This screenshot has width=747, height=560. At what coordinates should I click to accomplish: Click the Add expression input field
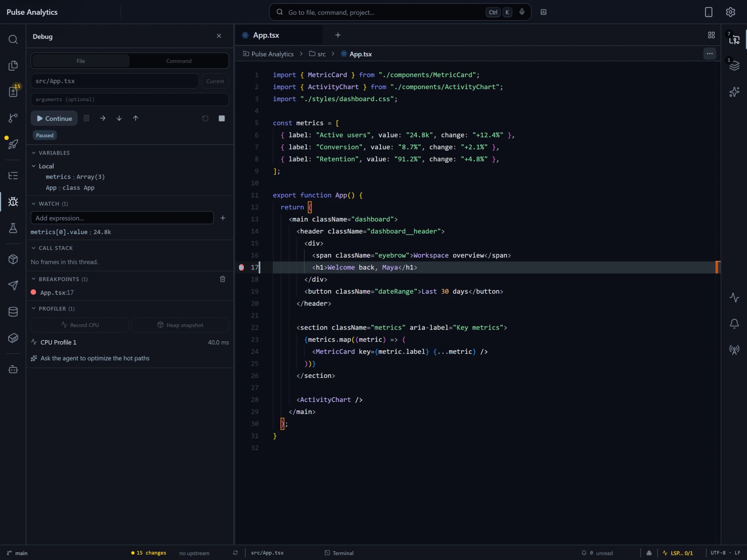coord(122,218)
